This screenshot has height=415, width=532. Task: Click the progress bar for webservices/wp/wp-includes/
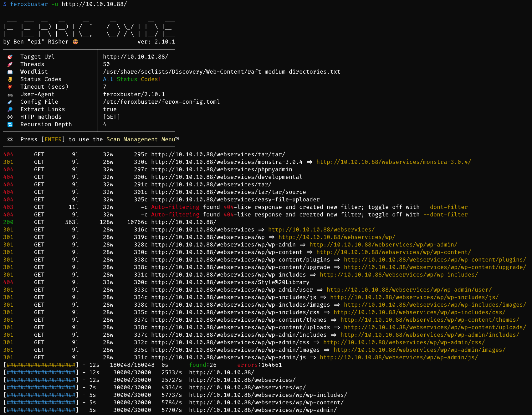click(41, 395)
